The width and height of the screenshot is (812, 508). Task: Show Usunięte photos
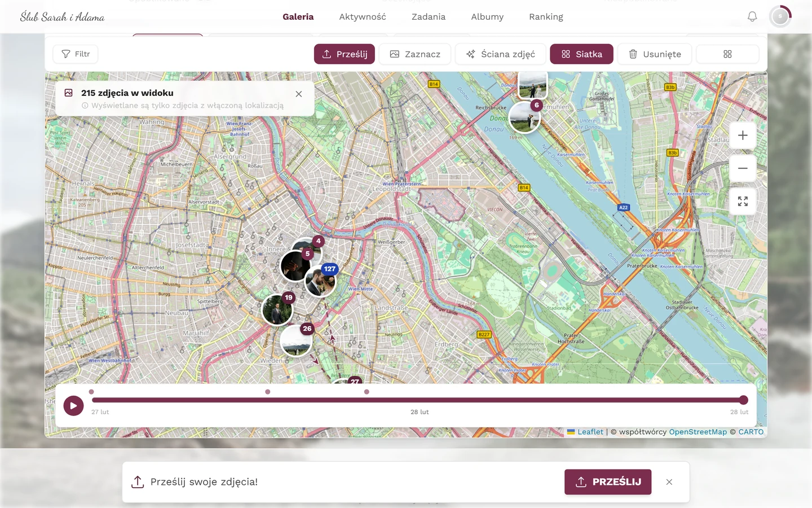655,54
